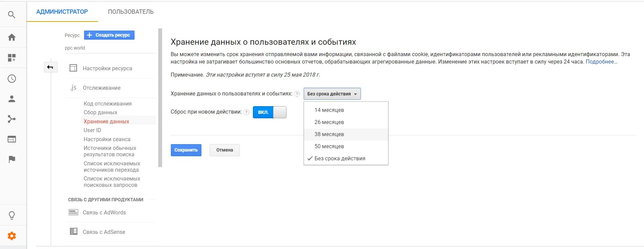Click the Связь с AdSense icon
This screenshot has width=644, height=249.
[73, 232]
